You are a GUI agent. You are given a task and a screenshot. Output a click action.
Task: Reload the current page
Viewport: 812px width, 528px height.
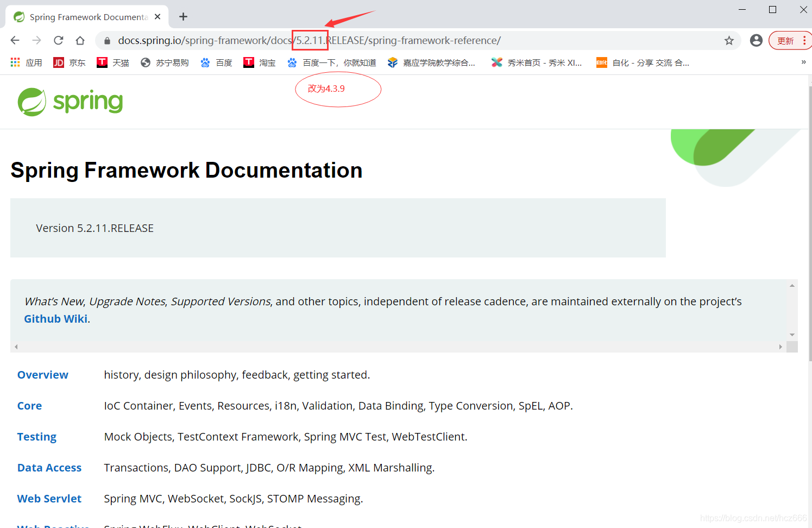[x=59, y=40]
